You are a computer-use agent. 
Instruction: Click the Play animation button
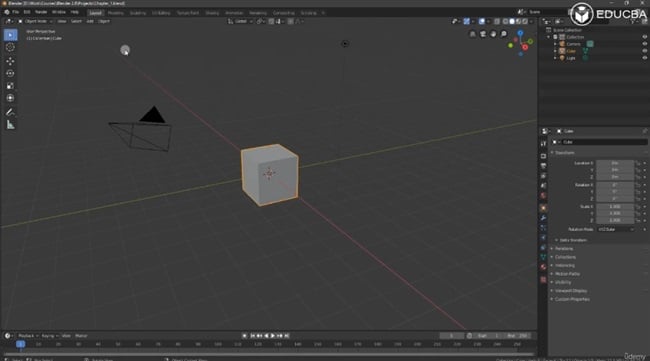[x=273, y=336]
